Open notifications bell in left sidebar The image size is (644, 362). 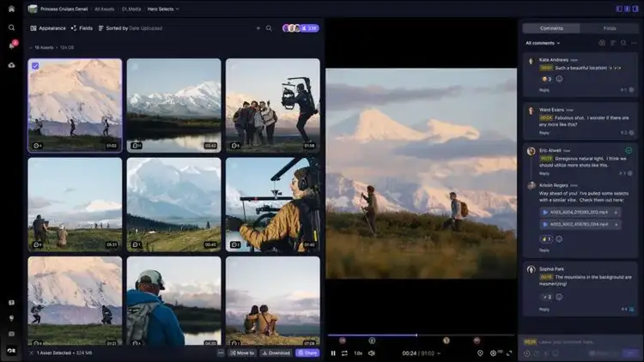(x=12, y=45)
